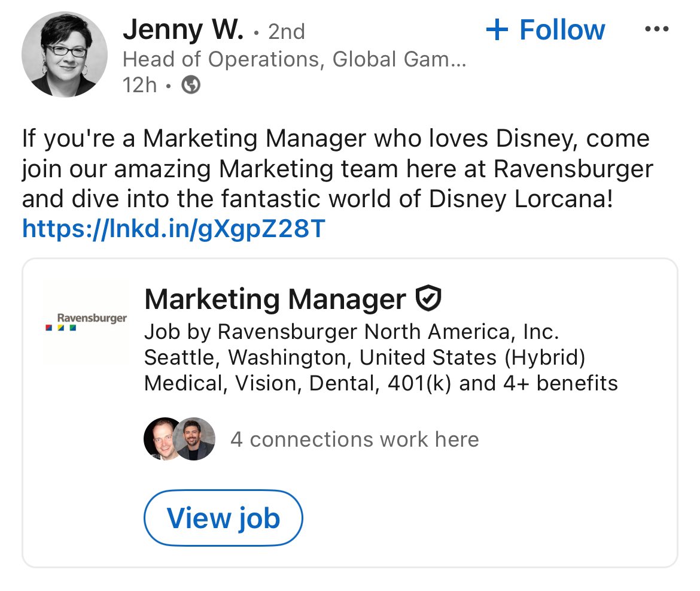700x591 pixels.
Task: Click the plus icon beside Follow
Action: (x=497, y=30)
